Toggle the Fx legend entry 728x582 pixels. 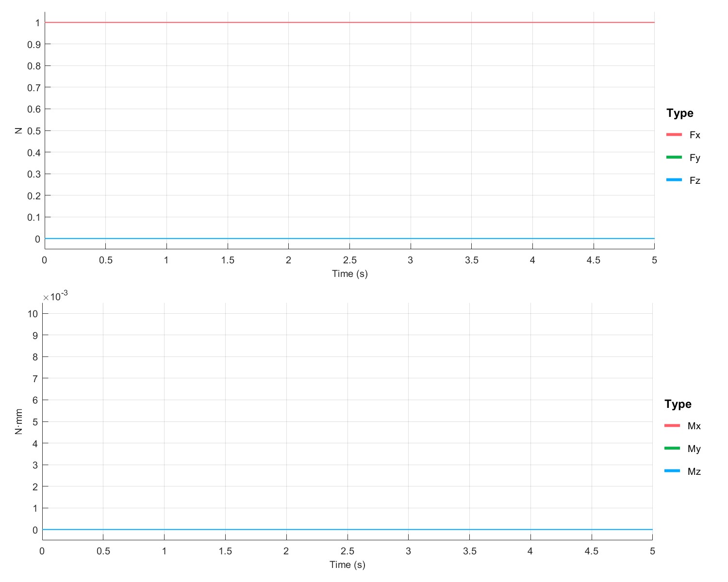pyautogui.click(x=683, y=135)
